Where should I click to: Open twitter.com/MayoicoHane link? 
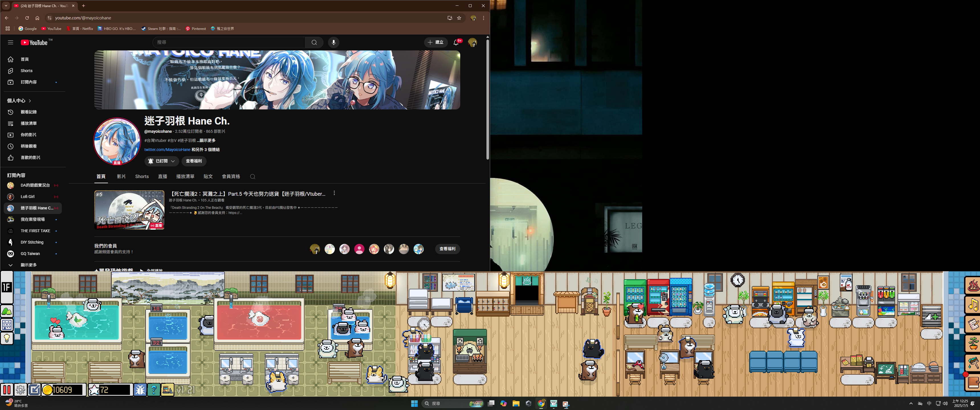tap(167, 150)
